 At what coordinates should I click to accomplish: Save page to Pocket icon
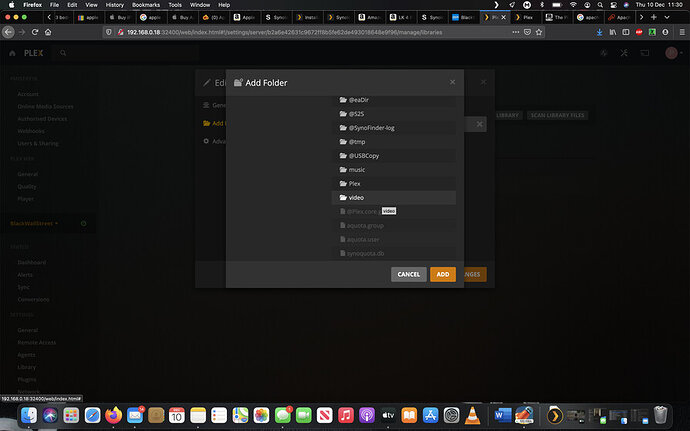coord(527,32)
